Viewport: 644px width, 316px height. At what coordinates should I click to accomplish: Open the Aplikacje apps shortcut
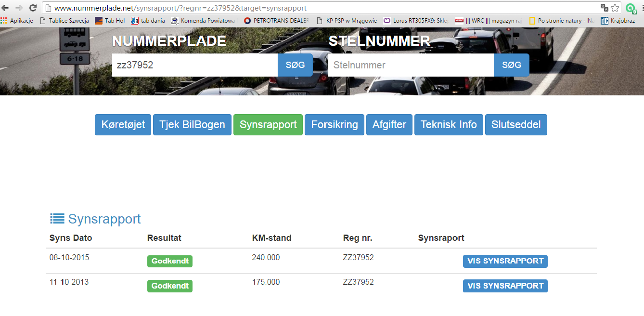click(17, 21)
